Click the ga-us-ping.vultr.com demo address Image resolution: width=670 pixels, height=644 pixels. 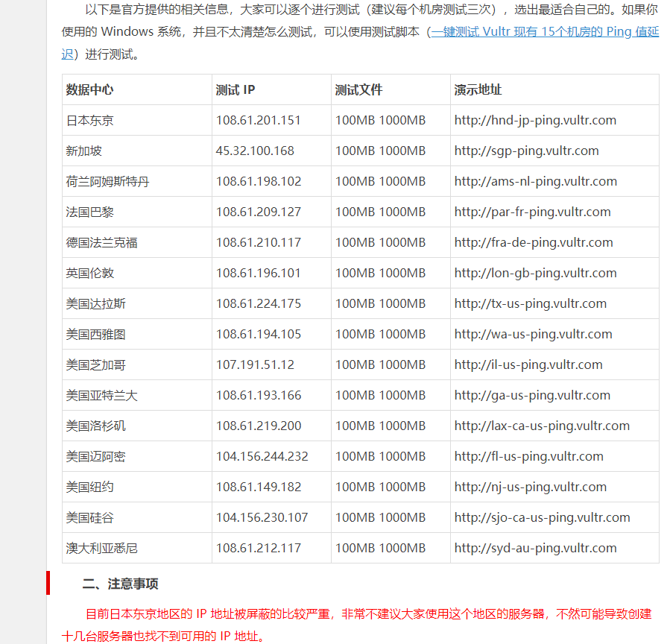click(532, 395)
